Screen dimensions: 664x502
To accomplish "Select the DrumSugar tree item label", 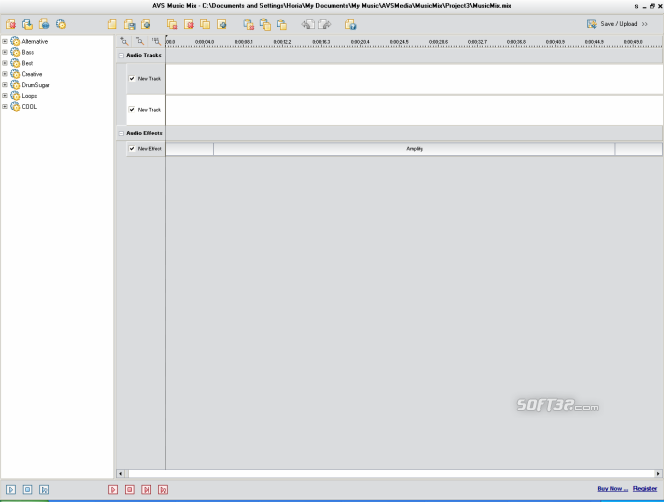I will click(35, 85).
